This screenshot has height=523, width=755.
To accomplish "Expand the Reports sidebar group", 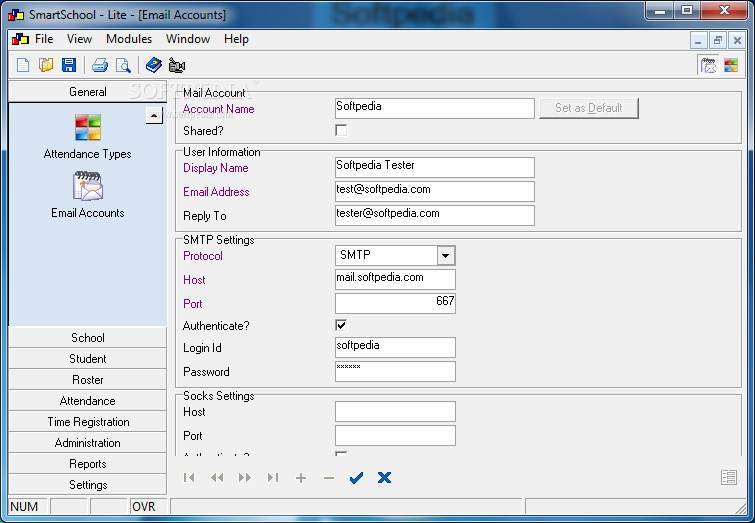I will [x=88, y=464].
